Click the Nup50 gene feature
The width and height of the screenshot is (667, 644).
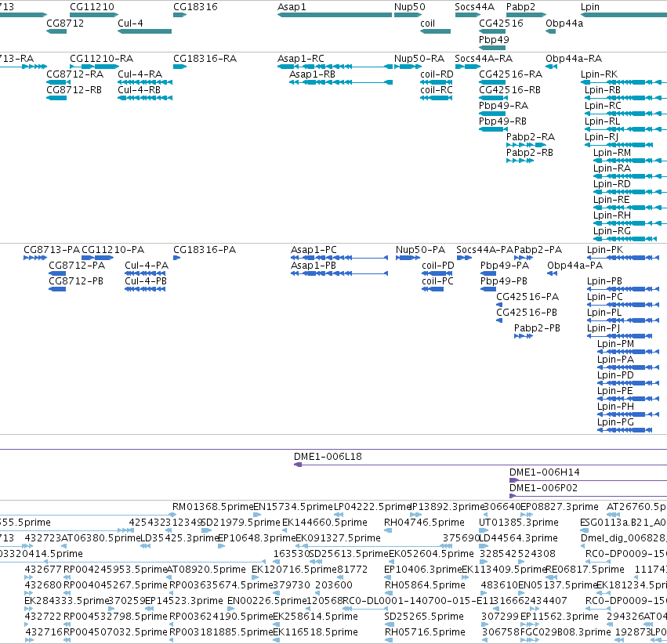[408, 15]
